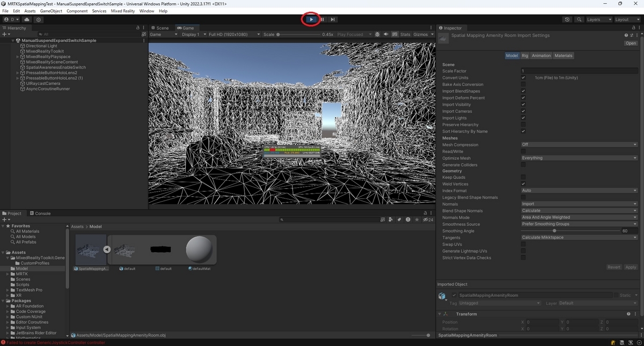
Task: Expand PressableButtonHoloLens2 (1) in Hierarchy
Action: [x=18, y=78]
